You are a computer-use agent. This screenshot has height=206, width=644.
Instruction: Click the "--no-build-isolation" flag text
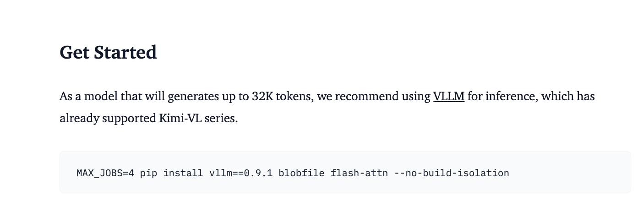[x=451, y=173]
